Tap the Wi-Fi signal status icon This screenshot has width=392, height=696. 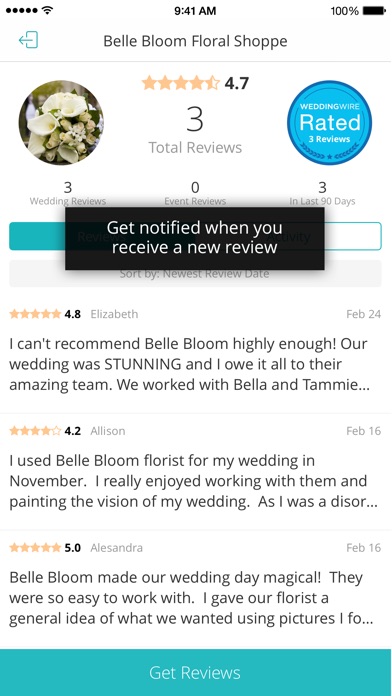[x=48, y=10]
